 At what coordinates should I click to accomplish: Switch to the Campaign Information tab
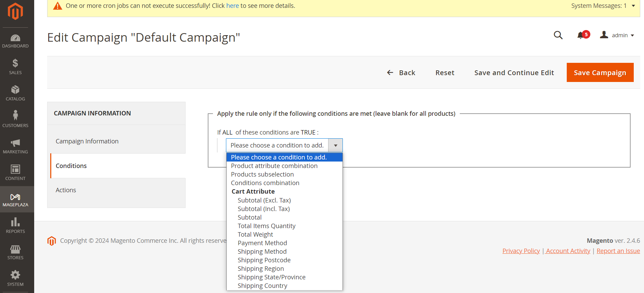click(x=87, y=141)
